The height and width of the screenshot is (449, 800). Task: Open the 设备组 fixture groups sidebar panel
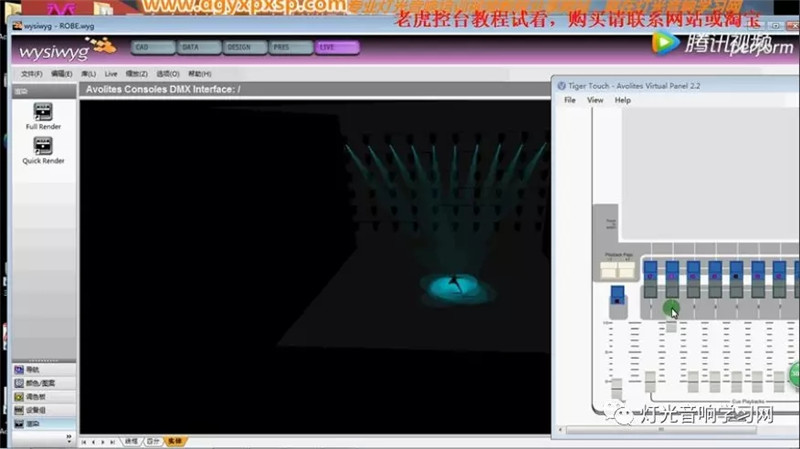[44, 410]
